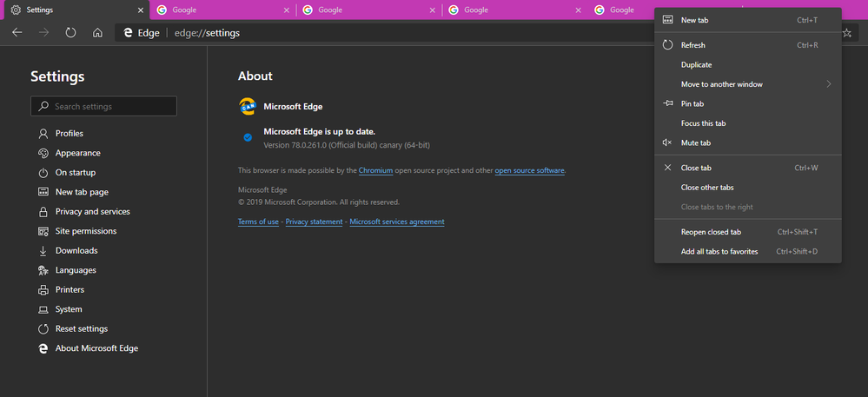The width and height of the screenshot is (868, 397).
Task: Click the System laptop icon
Action: 43,309
